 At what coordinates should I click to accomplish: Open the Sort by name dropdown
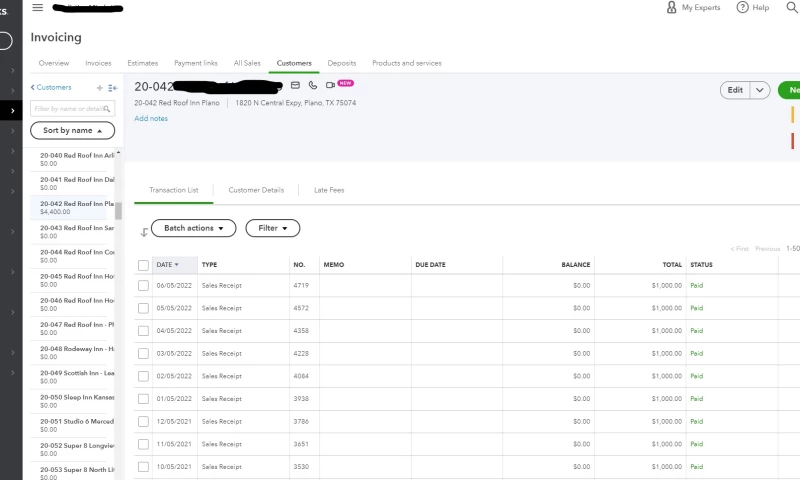click(x=72, y=131)
